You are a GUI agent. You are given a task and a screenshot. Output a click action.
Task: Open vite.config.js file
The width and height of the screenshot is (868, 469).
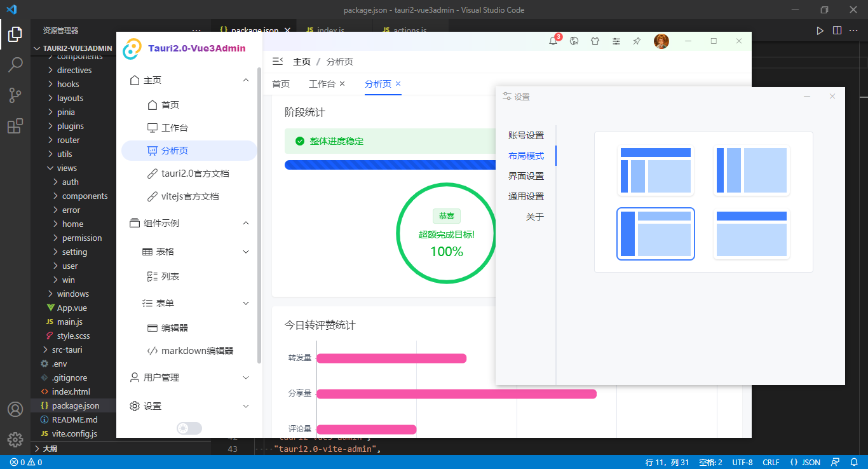coord(74,433)
